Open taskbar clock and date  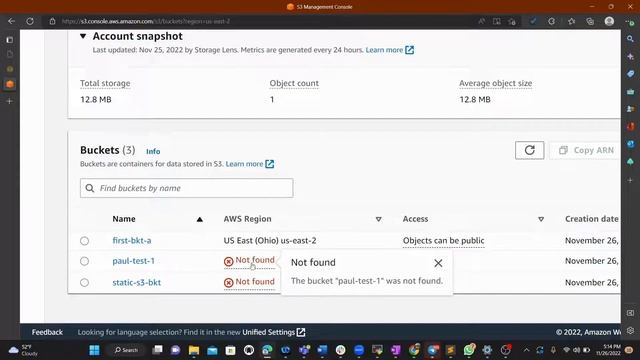pos(608,350)
